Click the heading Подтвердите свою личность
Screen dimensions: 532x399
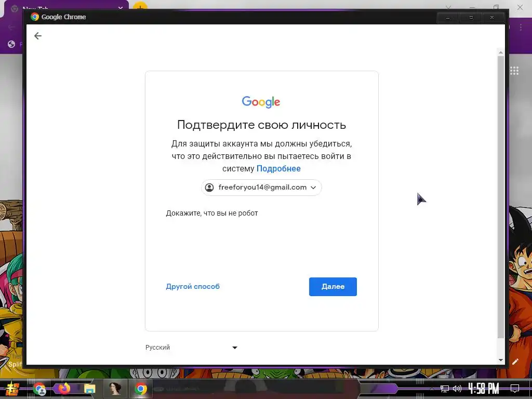click(261, 125)
